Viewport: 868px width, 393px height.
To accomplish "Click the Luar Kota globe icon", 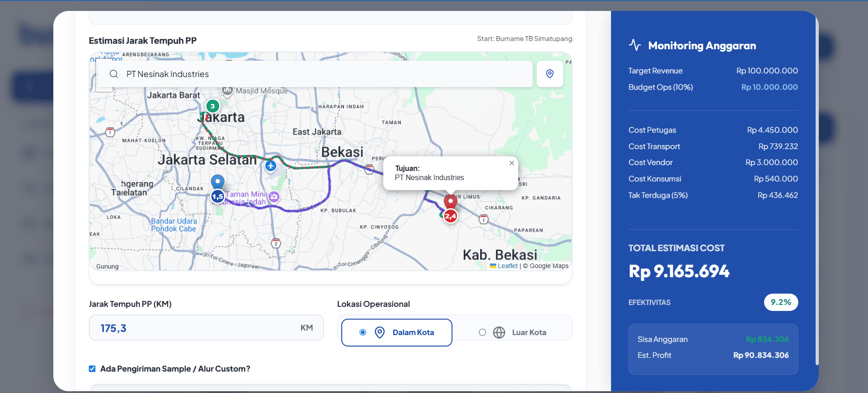I will pos(499,332).
